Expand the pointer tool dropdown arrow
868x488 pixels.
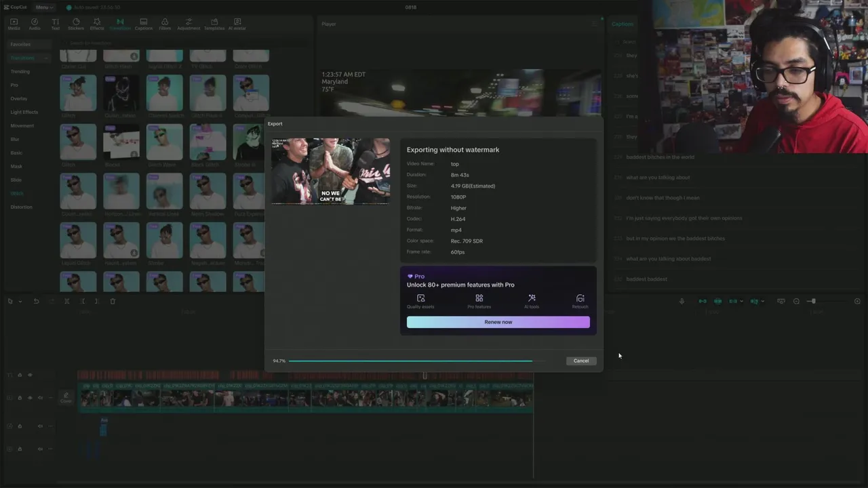(x=20, y=301)
